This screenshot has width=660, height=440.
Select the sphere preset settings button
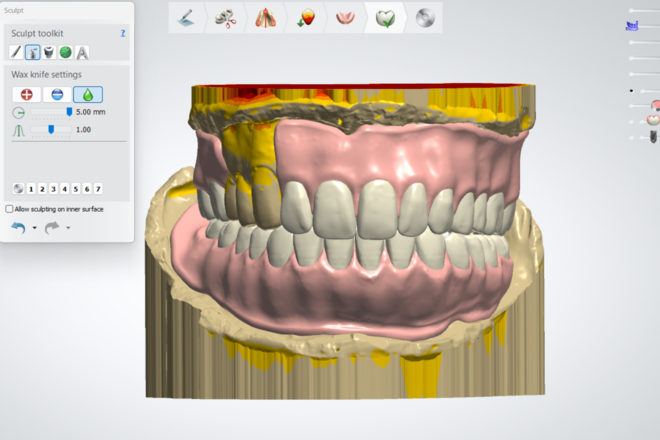click(x=18, y=189)
